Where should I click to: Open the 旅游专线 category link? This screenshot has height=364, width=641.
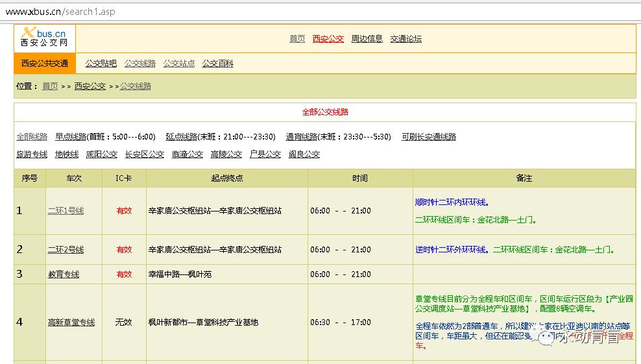(32, 154)
